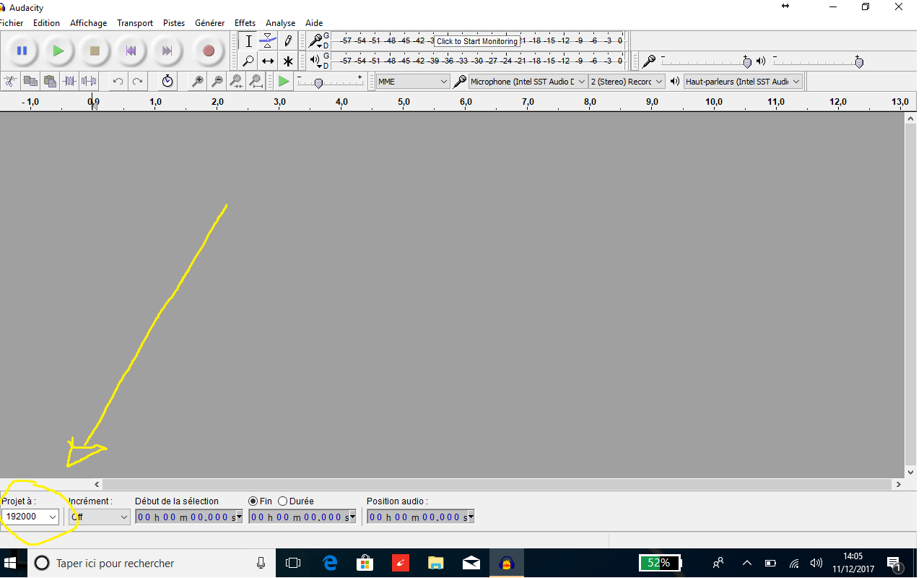The image size is (924, 578).
Task: Click the recording volume slider
Action: click(705, 61)
